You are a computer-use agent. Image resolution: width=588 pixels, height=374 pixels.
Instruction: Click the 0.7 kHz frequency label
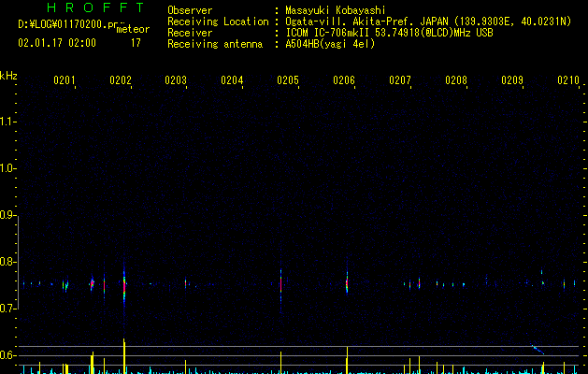7,309
